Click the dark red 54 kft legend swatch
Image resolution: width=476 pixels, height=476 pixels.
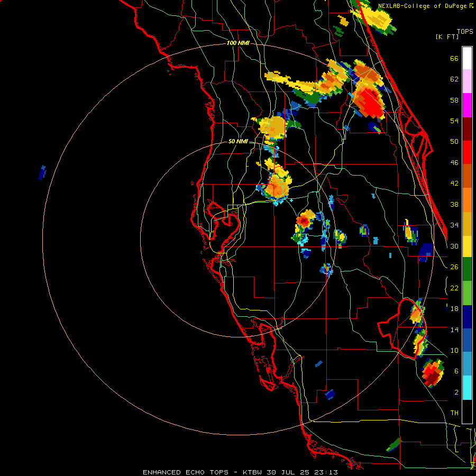467,129
